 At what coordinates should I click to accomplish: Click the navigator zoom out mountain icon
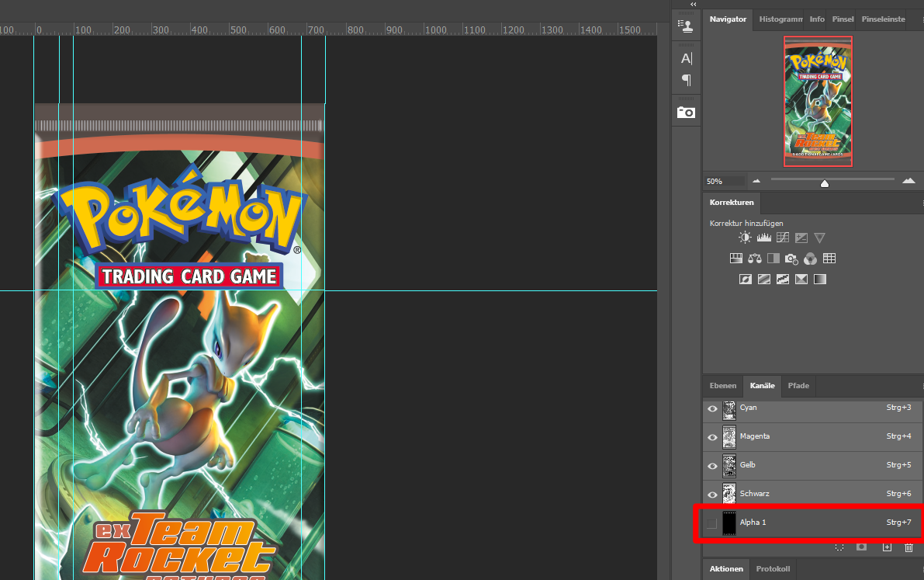click(x=756, y=181)
